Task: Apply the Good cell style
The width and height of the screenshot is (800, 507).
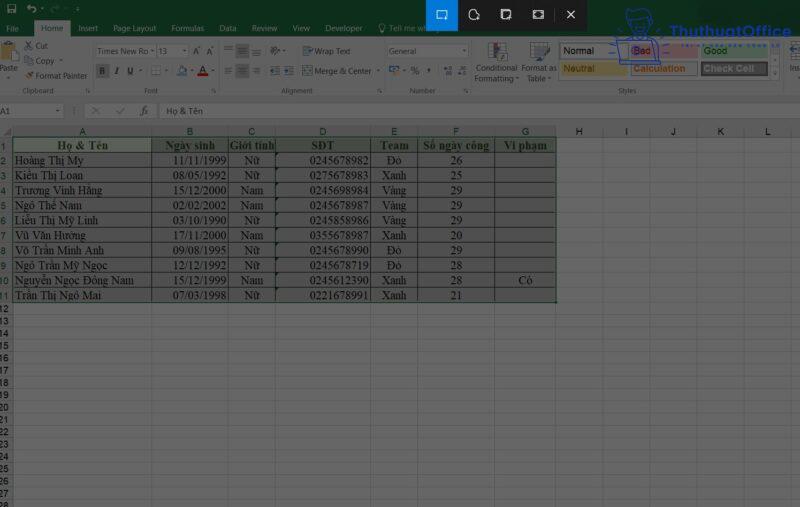Action: 734,51
